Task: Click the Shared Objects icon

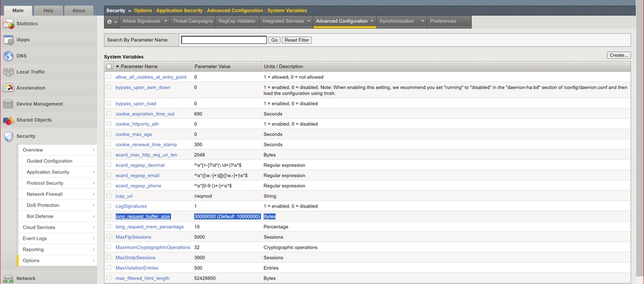Action: [x=8, y=120]
